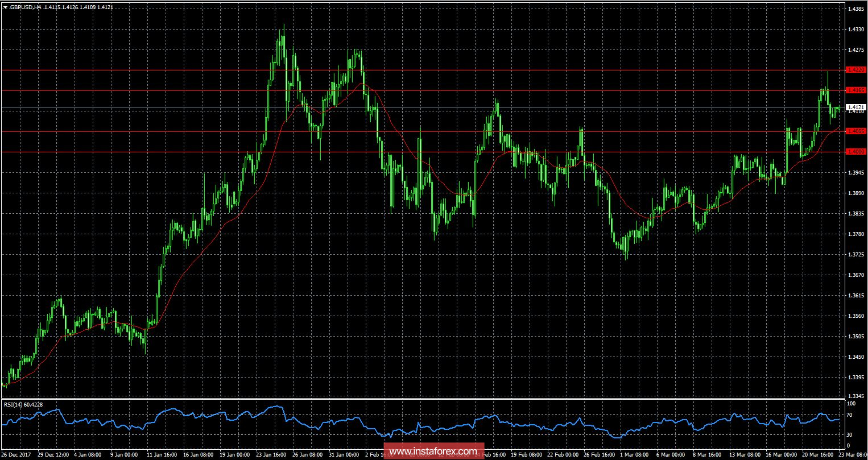Select the current price tag 1.4121
The height and width of the screenshot is (460, 868).
856,107
